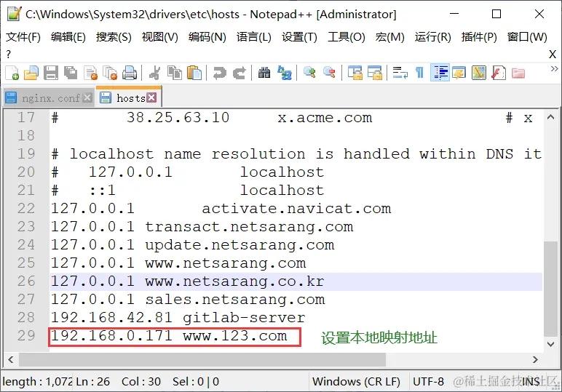Print the file with the printer icon
The height and width of the screenshot is (392, 562).
pyautogui.click(x=130, y=73)
